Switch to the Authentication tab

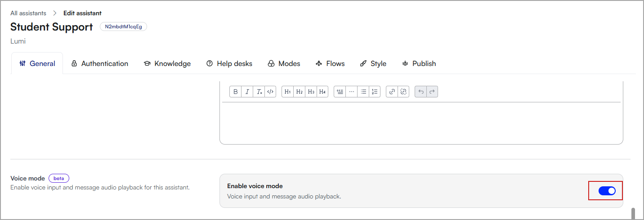click(100, 64)
